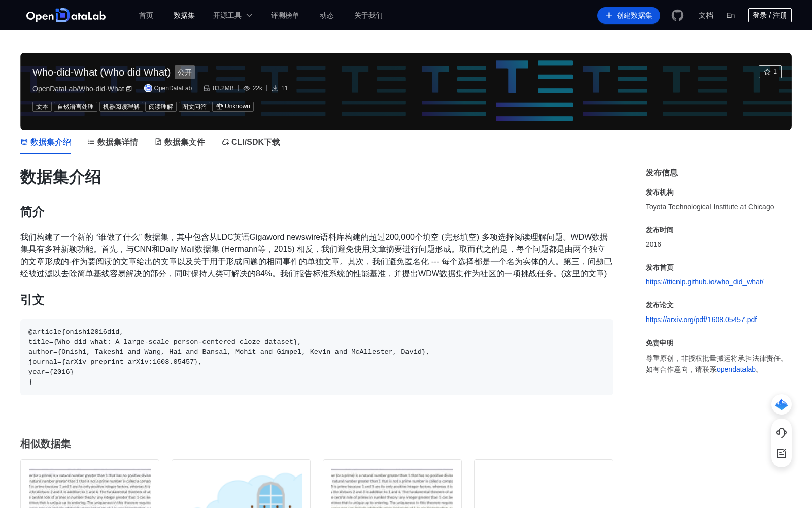Open the feedback edit note icon
Screen dimensions: 812x508
pyautogui.click(x=782, y=453)
